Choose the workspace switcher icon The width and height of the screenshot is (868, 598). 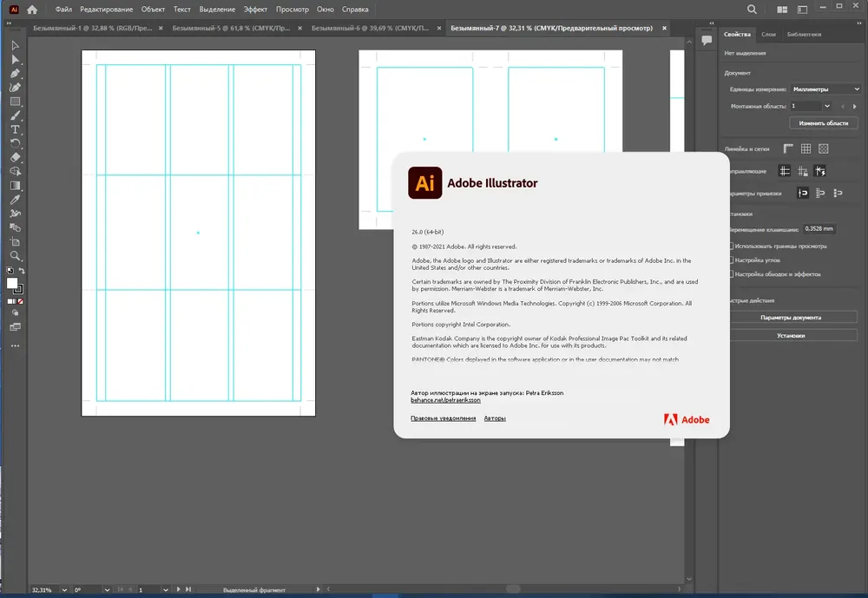click(802, 10)
